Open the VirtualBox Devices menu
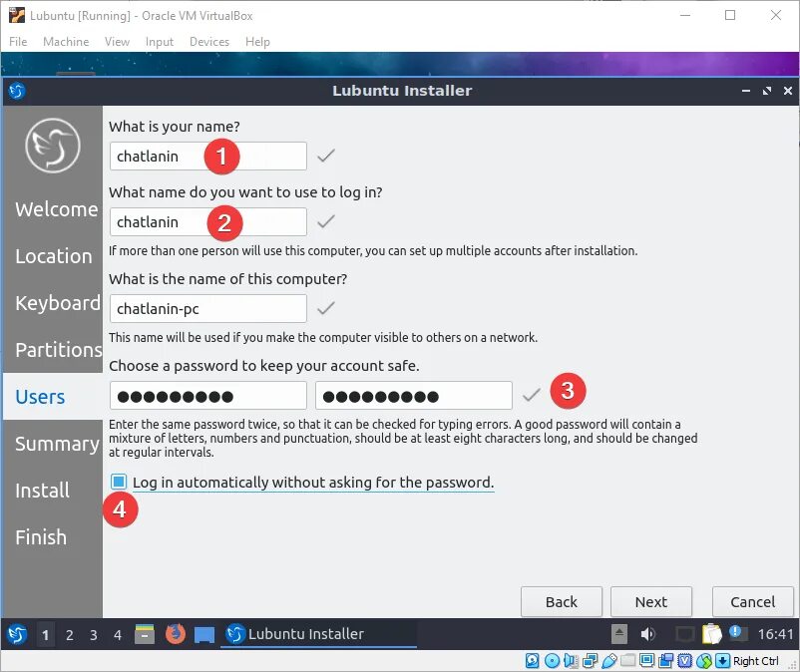Image resolution: width=800 pixels, height=672 pixels. 209,41
